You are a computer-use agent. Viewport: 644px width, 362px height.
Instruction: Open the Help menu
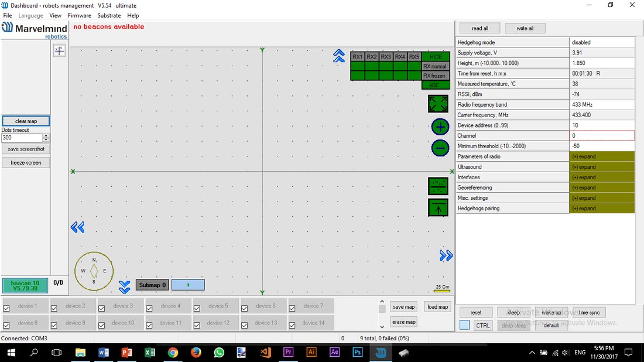133,15
